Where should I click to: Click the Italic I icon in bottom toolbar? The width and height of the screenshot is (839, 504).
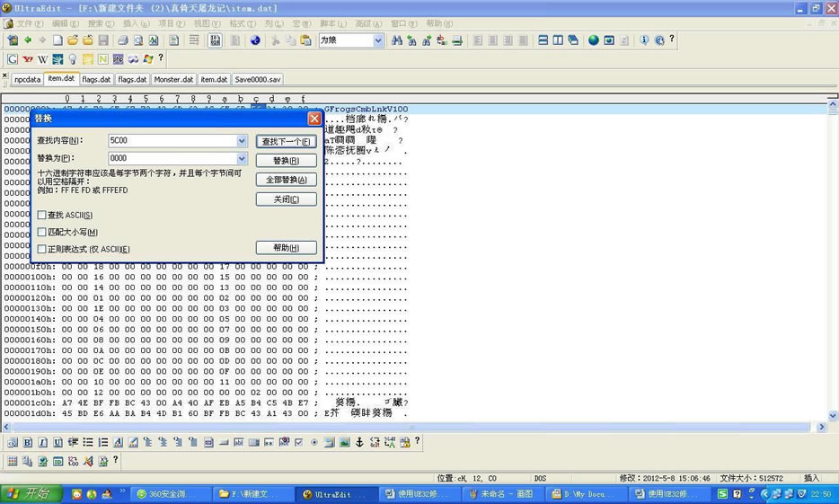point(43,442)
